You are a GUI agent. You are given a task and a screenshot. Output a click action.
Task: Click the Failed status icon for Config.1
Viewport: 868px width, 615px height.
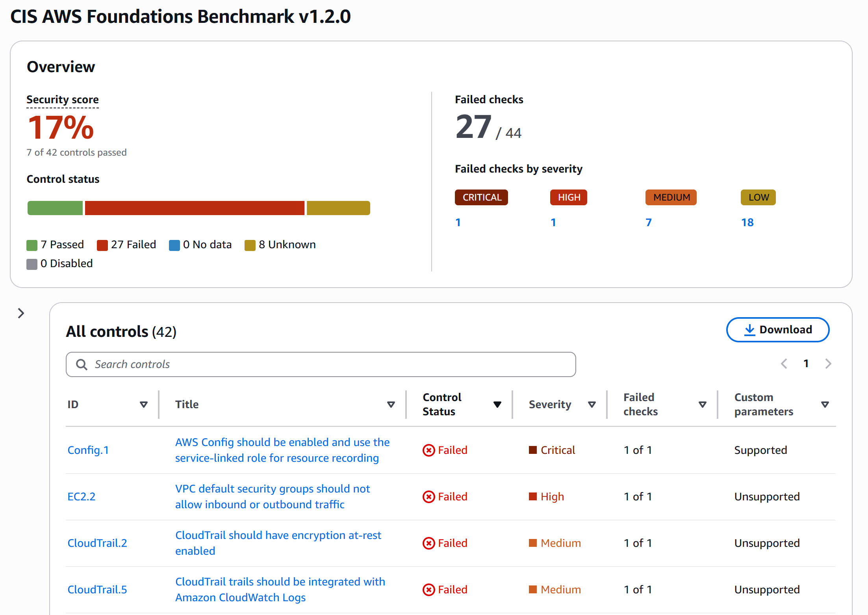point(428,450)
